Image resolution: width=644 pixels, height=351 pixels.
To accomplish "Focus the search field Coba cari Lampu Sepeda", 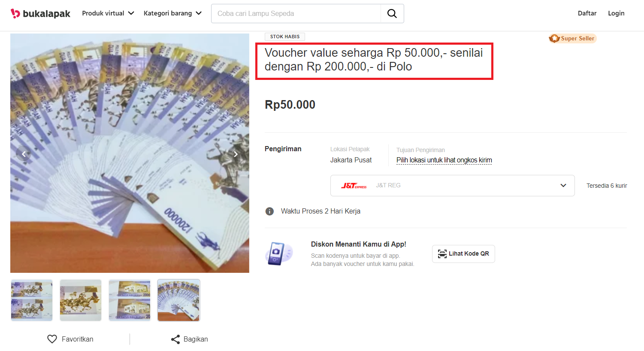I will point(296,13).
